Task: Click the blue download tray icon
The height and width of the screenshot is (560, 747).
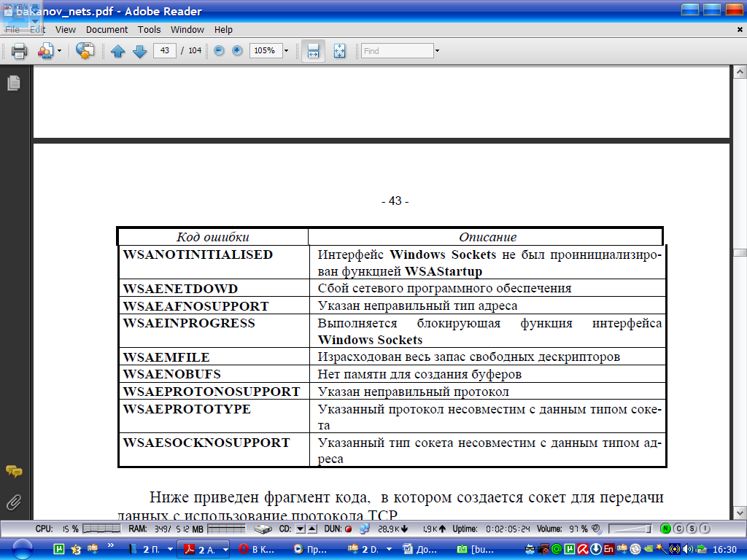Action: point(595,549)
